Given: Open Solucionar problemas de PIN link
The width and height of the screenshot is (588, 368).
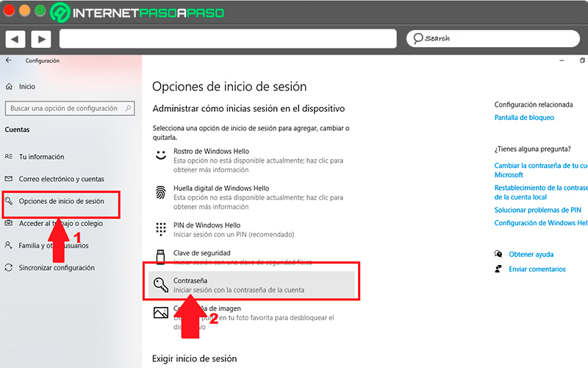Looking at the screenshot, I should [537, 210].
